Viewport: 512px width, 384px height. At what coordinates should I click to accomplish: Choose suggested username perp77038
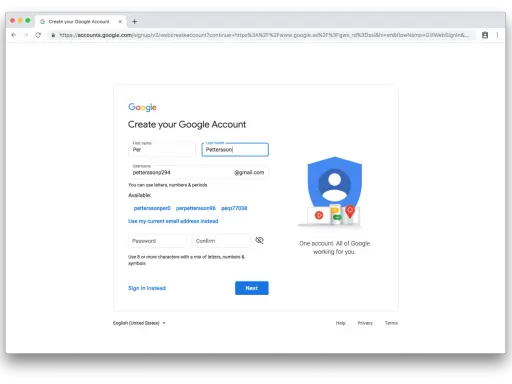(x=234, y=208)
